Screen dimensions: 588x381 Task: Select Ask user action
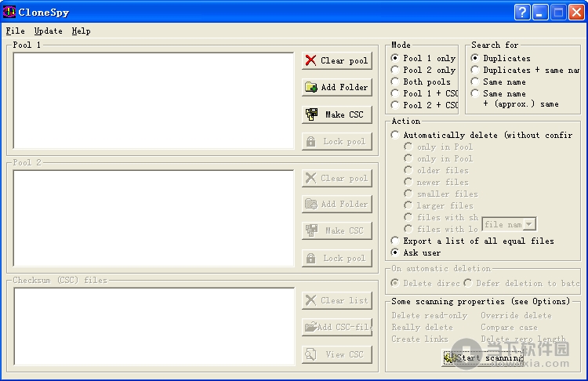point(416,252)
